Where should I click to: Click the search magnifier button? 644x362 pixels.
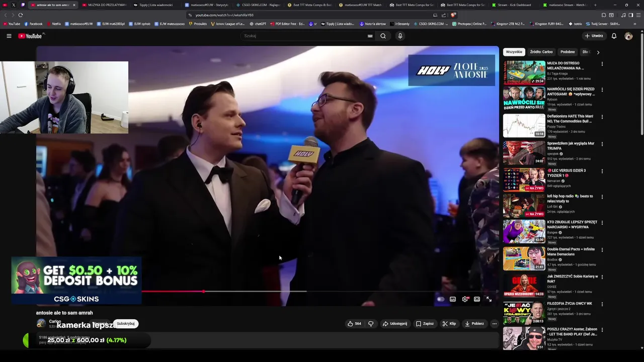(383, 36)
